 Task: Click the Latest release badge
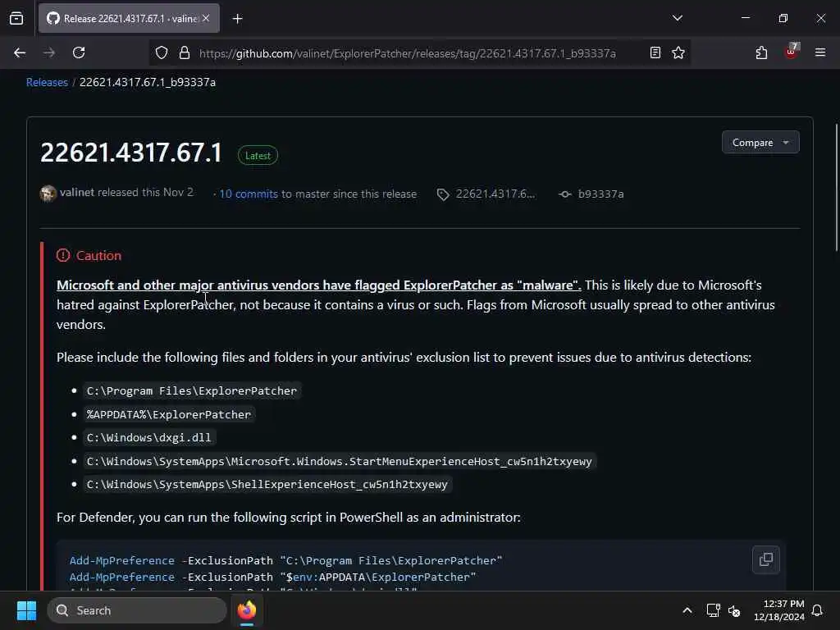point(258,155)
